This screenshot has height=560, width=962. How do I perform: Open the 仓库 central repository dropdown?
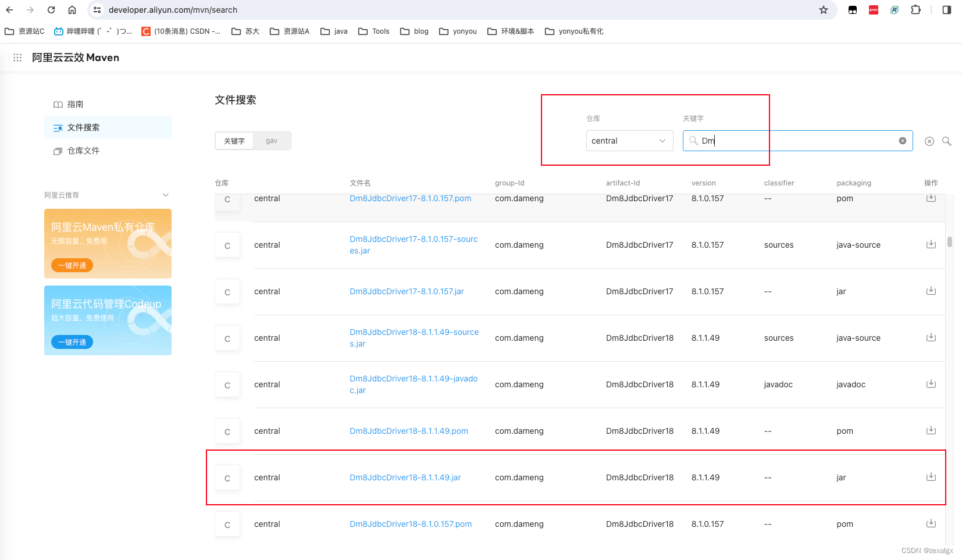coord(629,141)
